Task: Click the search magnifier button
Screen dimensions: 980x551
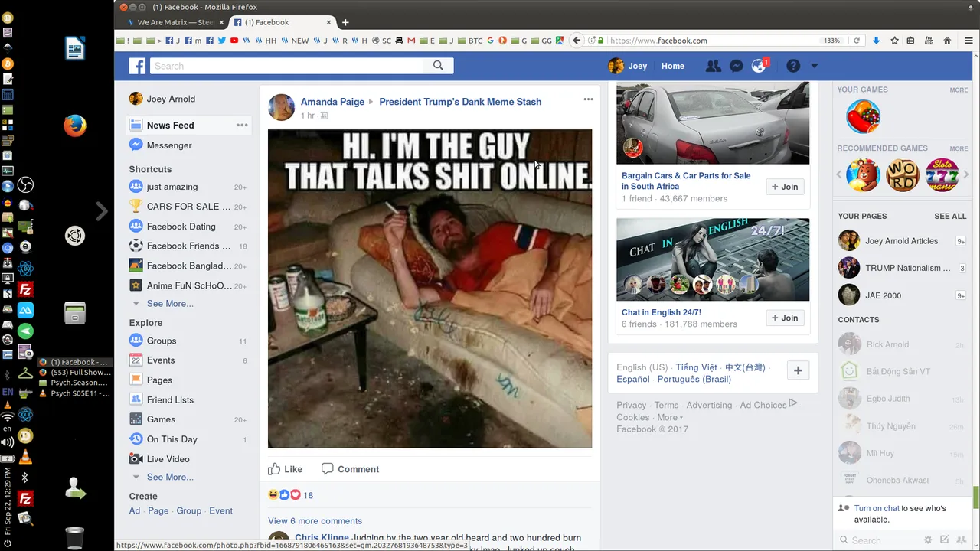Action: (x=438, y=66)
